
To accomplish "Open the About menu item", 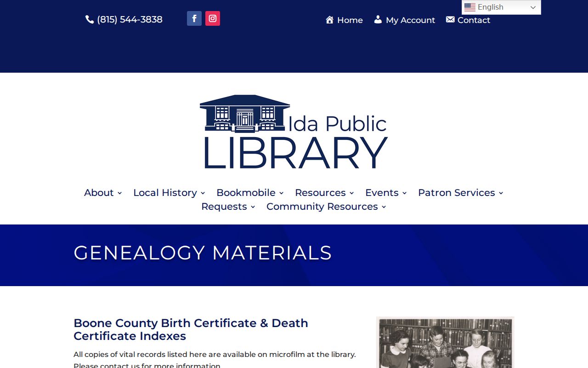I will 99,193.
